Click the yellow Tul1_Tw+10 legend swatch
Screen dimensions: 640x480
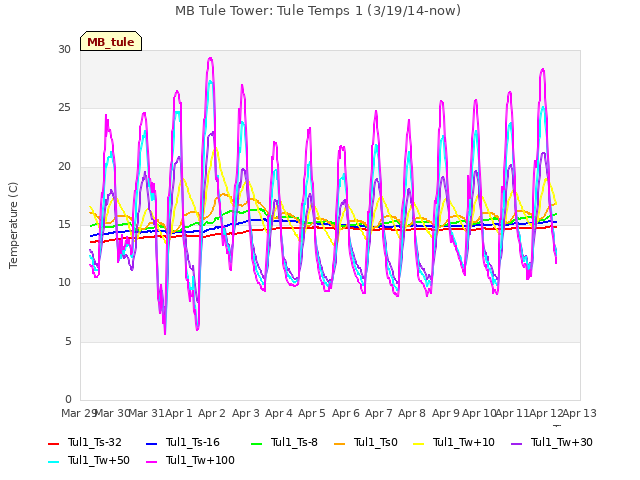point(419,443)
